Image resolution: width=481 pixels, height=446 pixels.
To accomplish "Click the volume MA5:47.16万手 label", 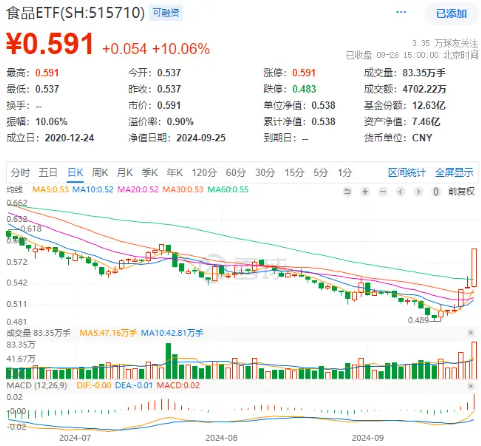I will [108, 333].
